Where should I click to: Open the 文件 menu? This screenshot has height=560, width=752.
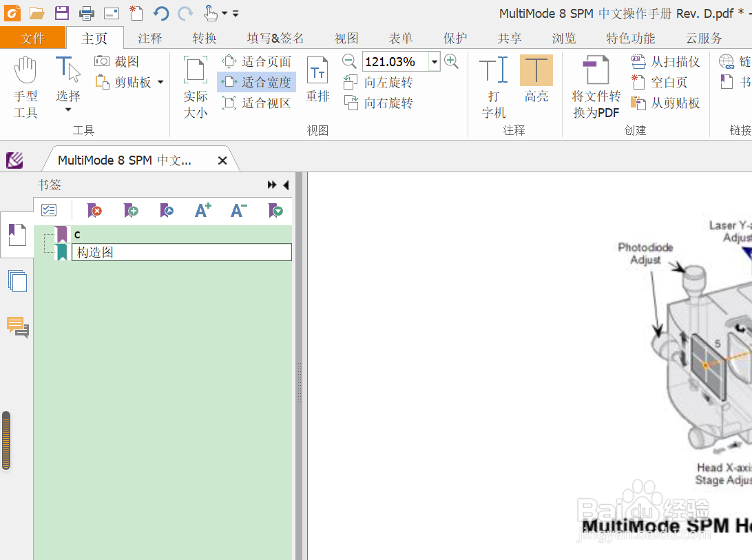(32, 38)
